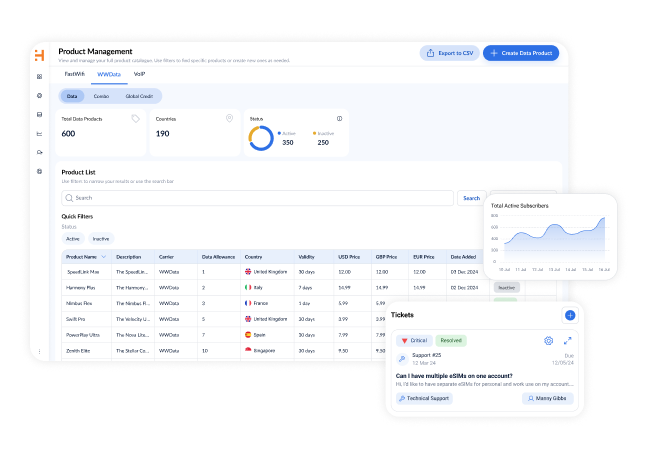Click the SpeedLink Max product name
The width and height of the screenshot is (648, 466).
click(x=83, y=272)
